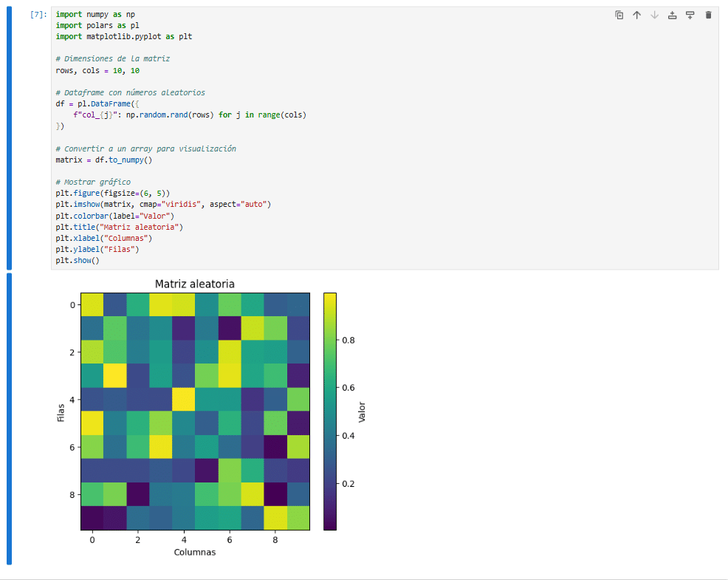
Task: Click the matrix = df.to_numpy() line
Action: (104, 160)
